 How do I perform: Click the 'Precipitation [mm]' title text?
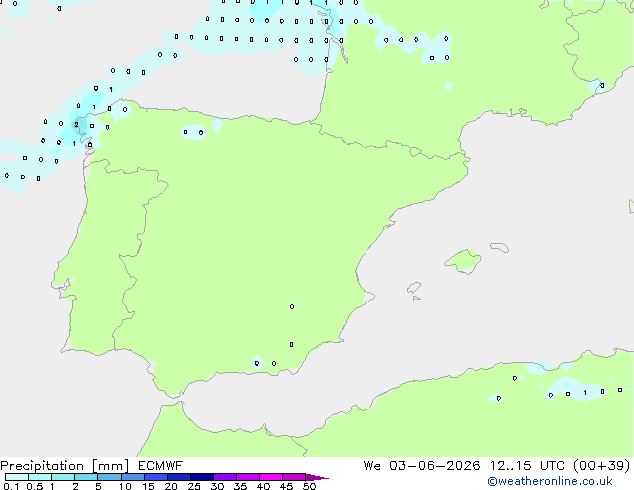coord(64,466)
